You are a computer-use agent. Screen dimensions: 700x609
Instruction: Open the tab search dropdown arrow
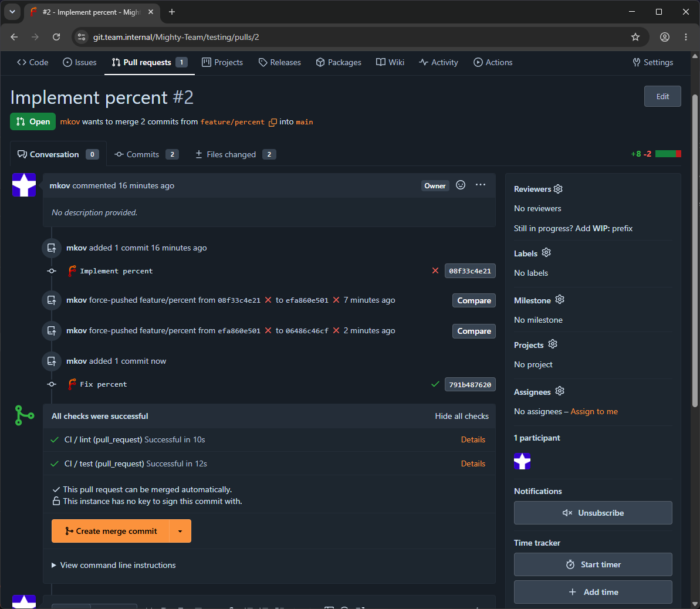click(x=12, y=12)
